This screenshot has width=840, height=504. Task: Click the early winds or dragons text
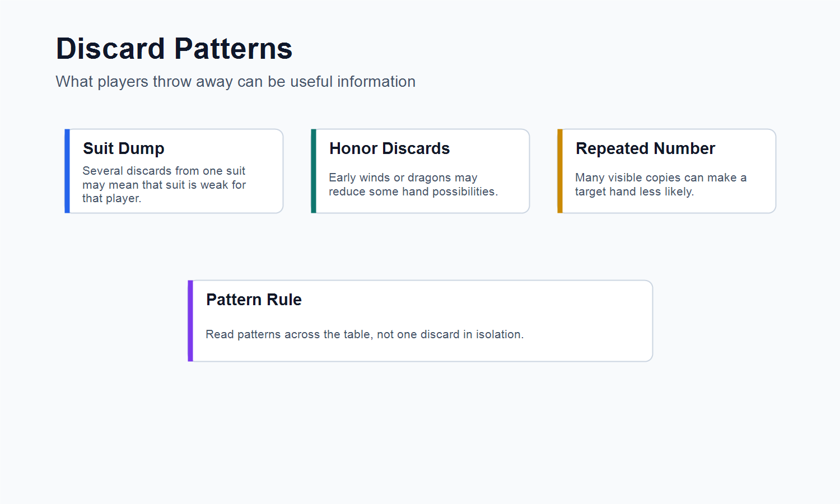pyautogui.click(x=413, y=184)
